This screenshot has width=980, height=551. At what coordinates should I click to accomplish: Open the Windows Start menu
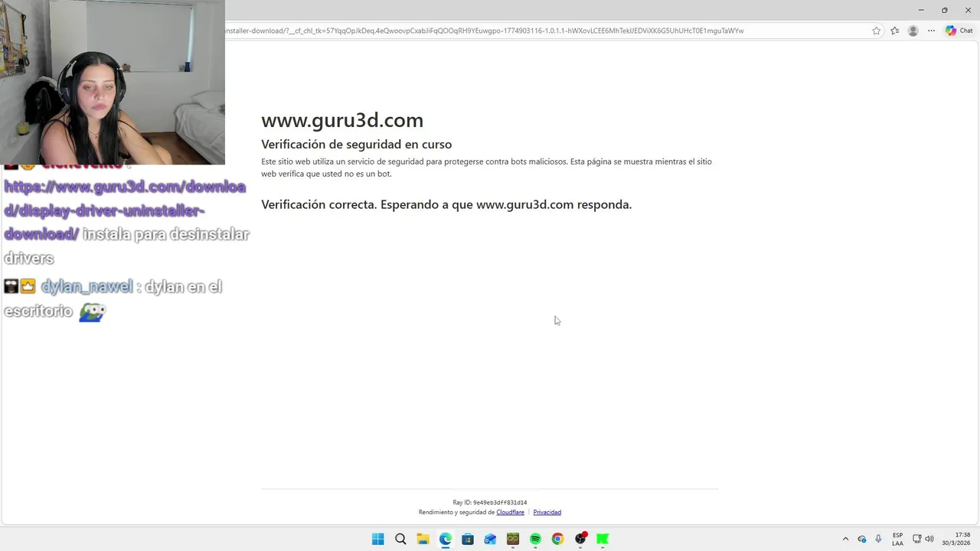(x=377, y=539)
